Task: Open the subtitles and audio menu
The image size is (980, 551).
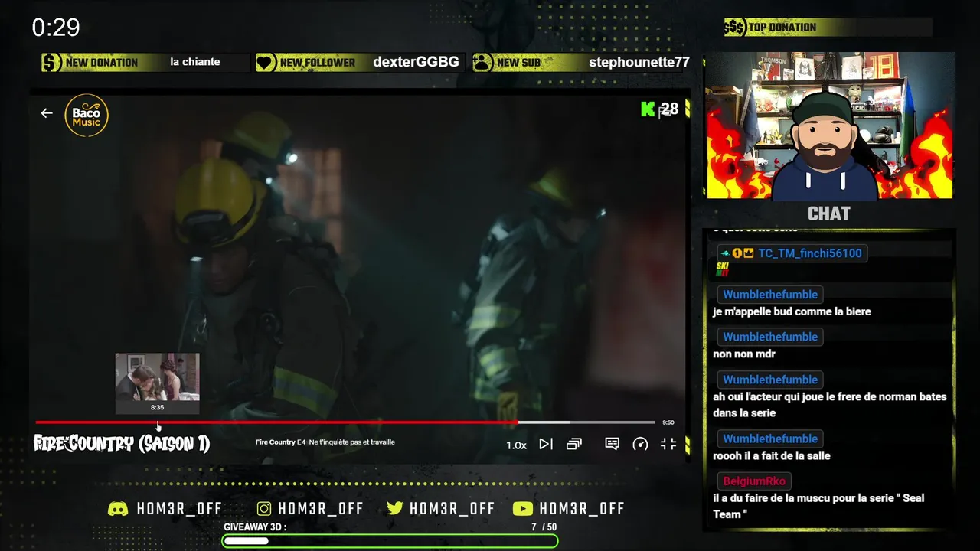Action: click(x=612, y=444)
